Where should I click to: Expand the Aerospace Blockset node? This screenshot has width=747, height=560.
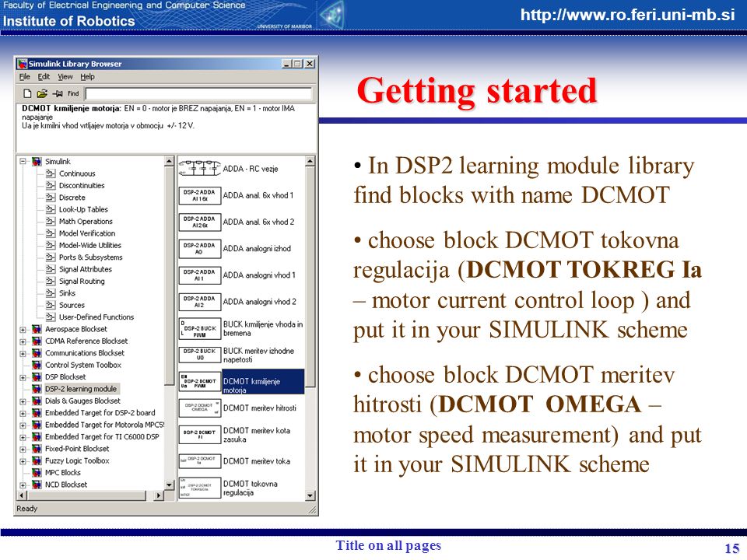coord(23,330)
